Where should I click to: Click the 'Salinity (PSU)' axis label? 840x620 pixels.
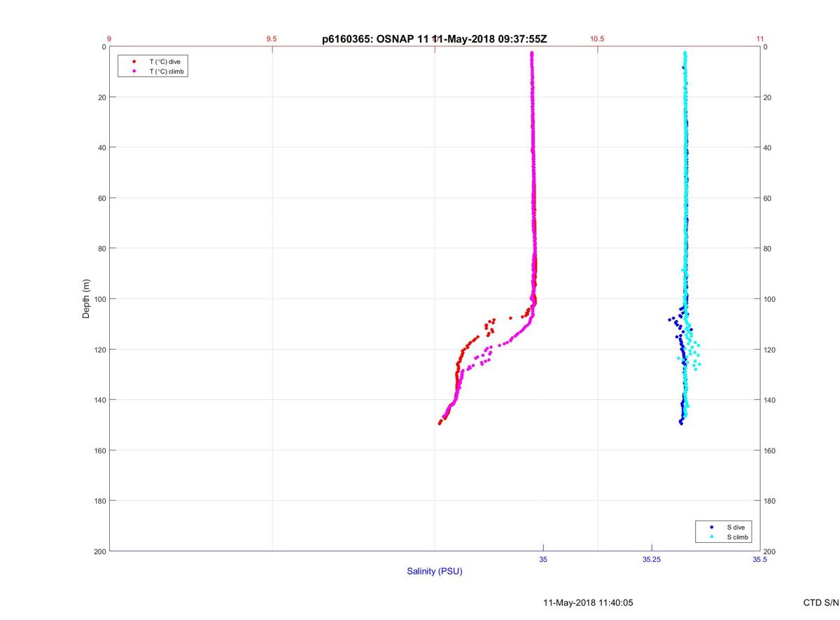(435, 572)
